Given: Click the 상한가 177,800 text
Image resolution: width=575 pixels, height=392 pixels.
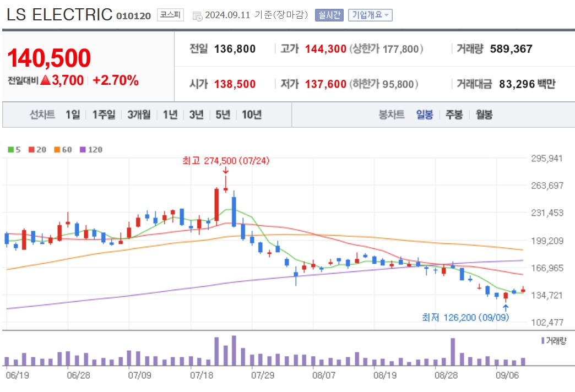Looking at the screenshot, I should (x=386, y=49).
